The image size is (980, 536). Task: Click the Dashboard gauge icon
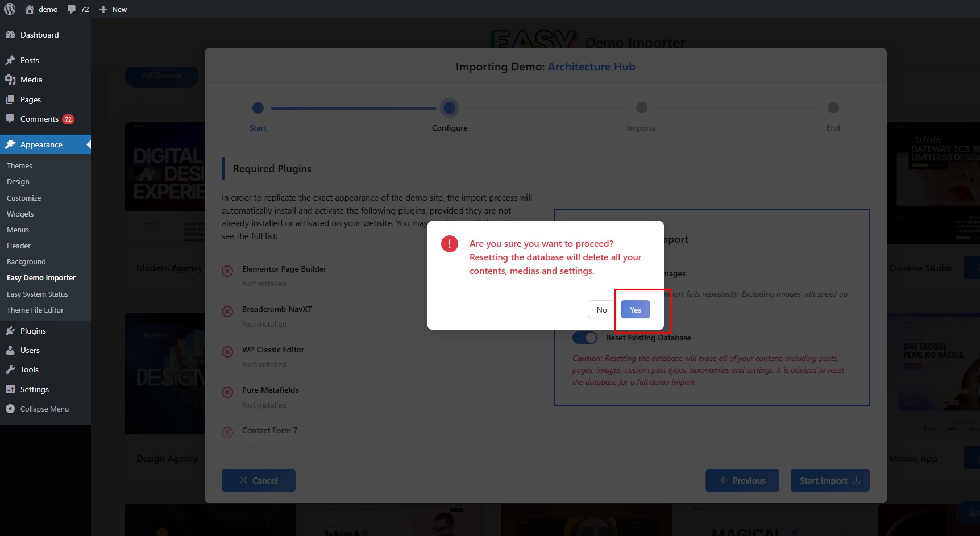[10, 35]
